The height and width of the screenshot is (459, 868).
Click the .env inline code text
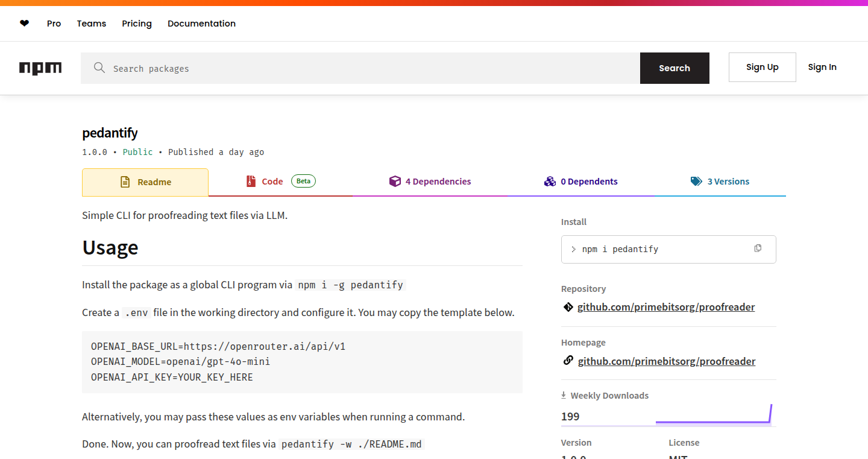coord(136,312)
